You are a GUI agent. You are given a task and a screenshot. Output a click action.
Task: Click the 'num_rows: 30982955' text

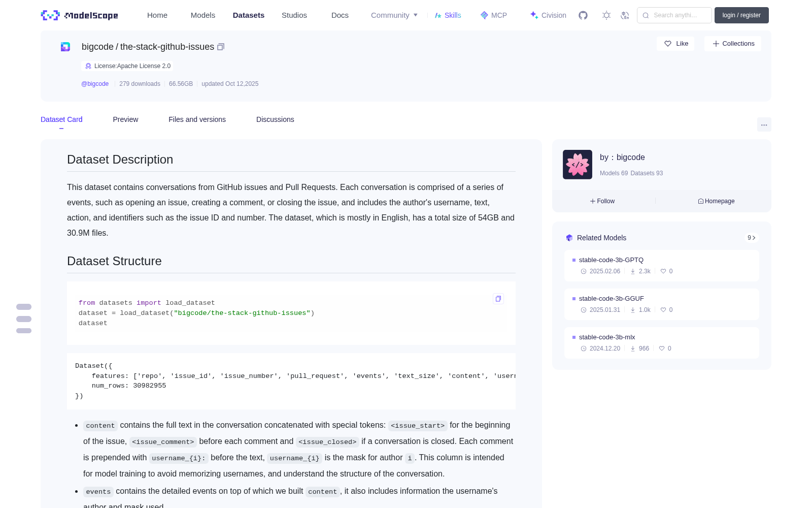click(x=129, y=386)
